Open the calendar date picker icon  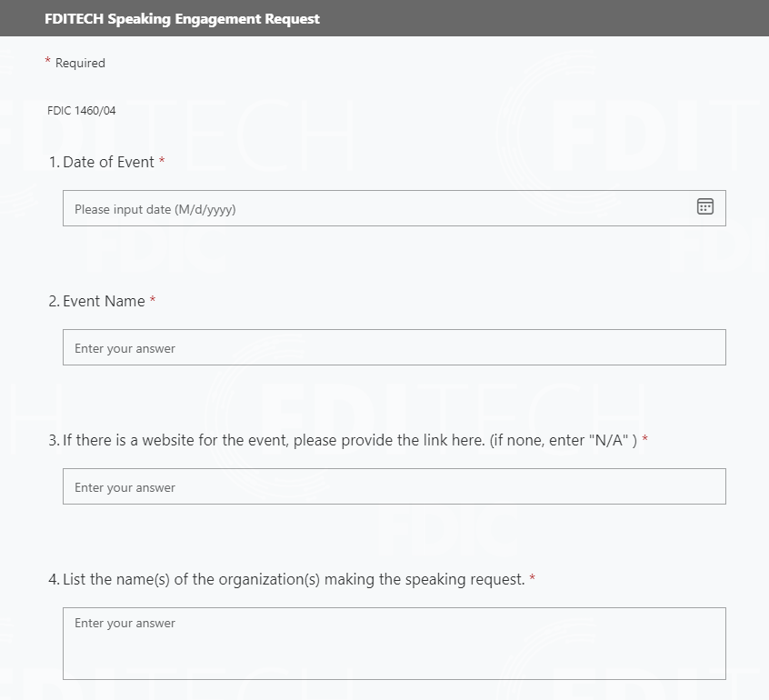(x=705, y=207)
